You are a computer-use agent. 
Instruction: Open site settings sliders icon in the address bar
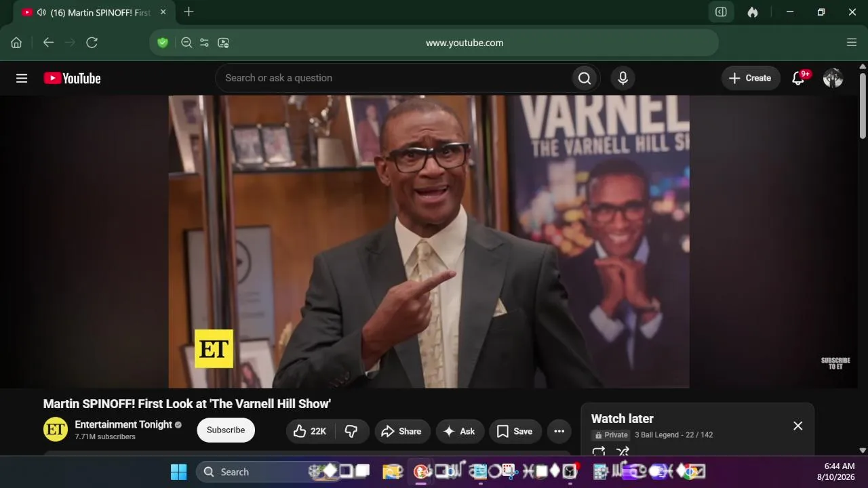click(204, 43)
